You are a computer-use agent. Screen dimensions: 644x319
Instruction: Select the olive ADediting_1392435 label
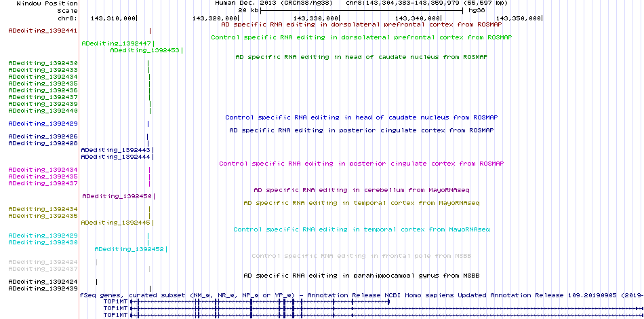[43, 216]
